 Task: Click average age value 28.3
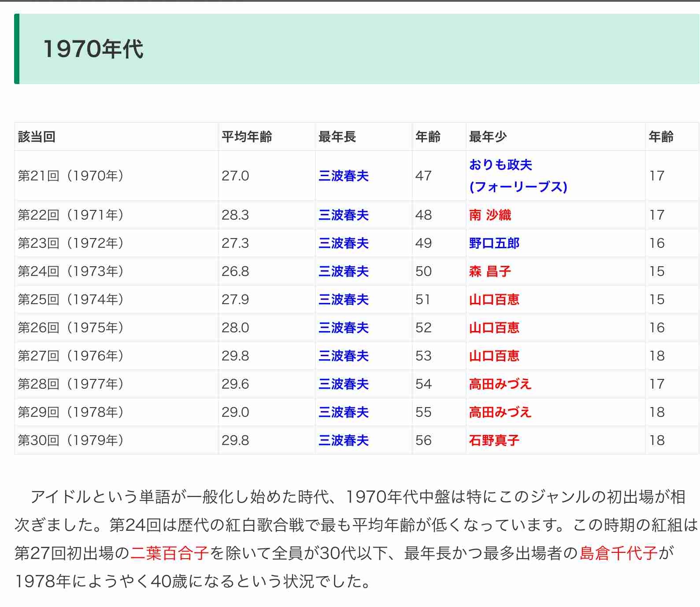(235, 215)
